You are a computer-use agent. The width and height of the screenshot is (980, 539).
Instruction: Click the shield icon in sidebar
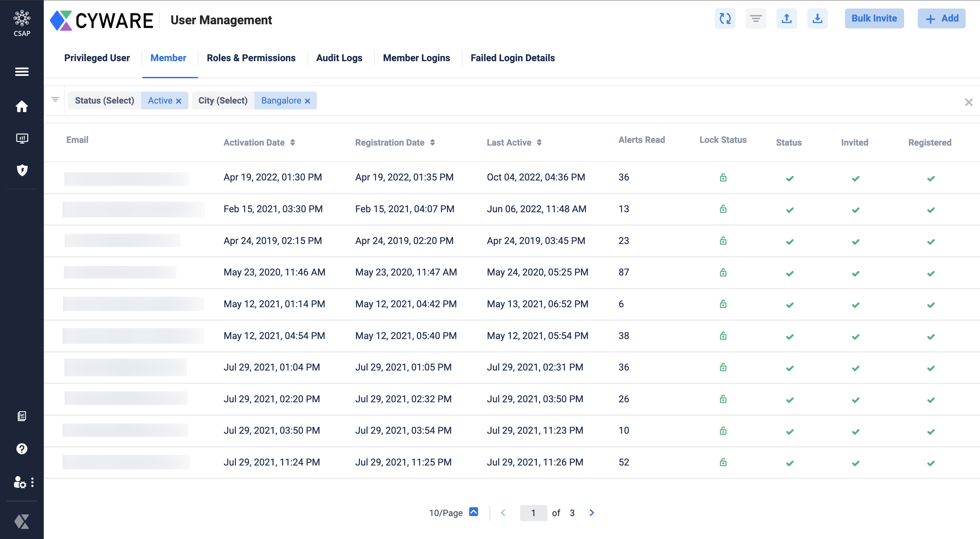click(22, 170)
